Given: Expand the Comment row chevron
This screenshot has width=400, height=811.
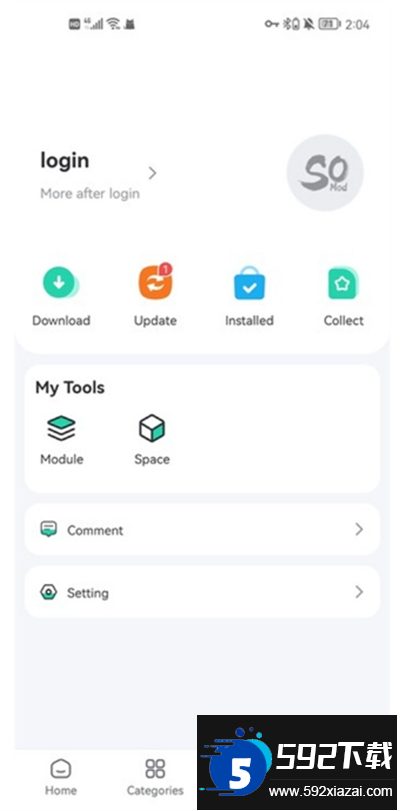Looking at the screenshot, I should [359, 529].
